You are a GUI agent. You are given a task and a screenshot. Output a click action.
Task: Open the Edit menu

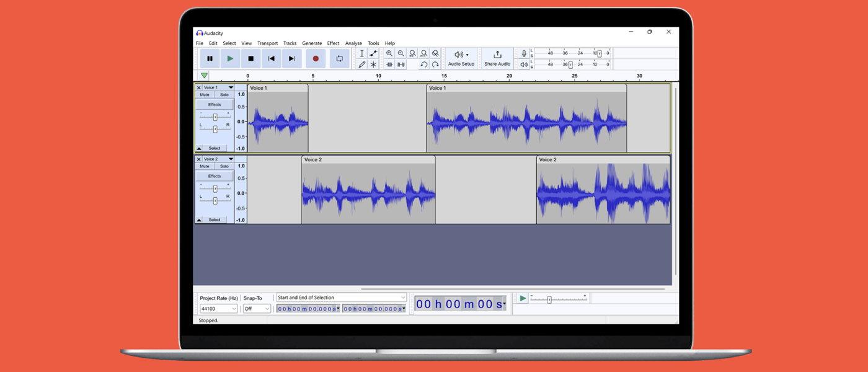tap(213, 43)
